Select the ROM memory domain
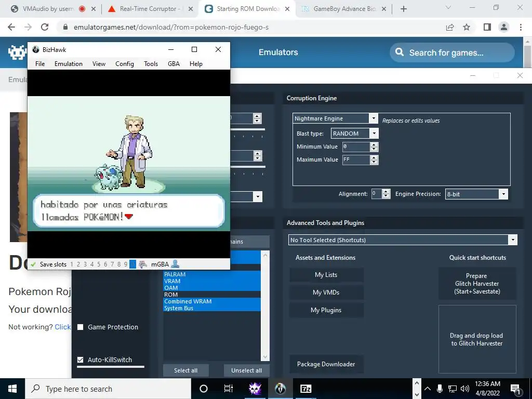Image resolution: width=532 pixels, height=399 pixels. click(x=212, y=295)
